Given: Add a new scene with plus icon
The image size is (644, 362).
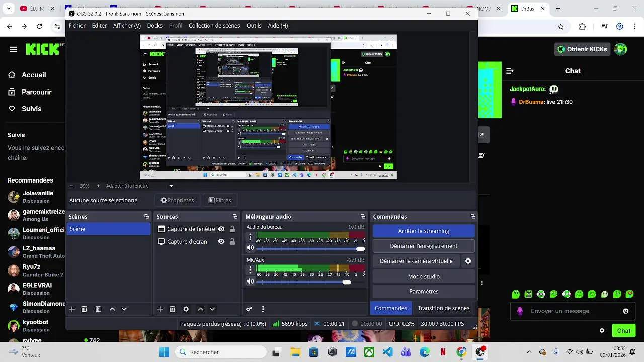Looking at the screenshot, I should (x=72, y=309).
